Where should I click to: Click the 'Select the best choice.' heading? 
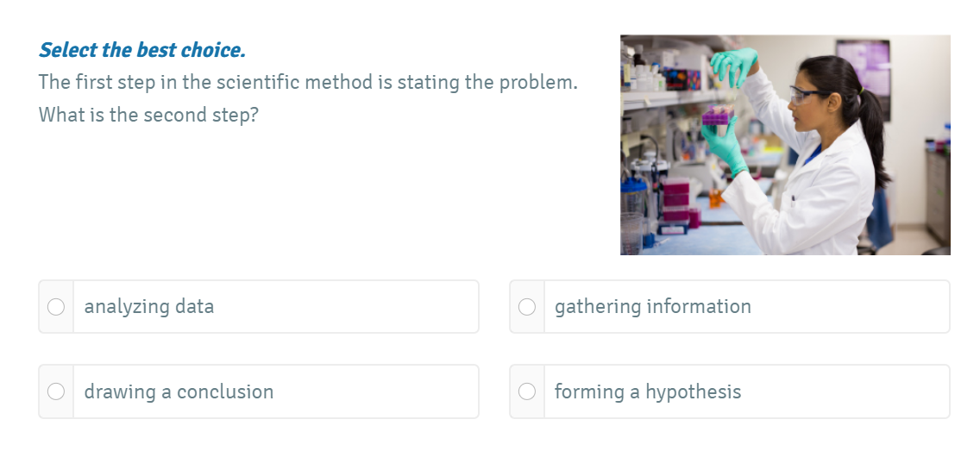(142, 50)
